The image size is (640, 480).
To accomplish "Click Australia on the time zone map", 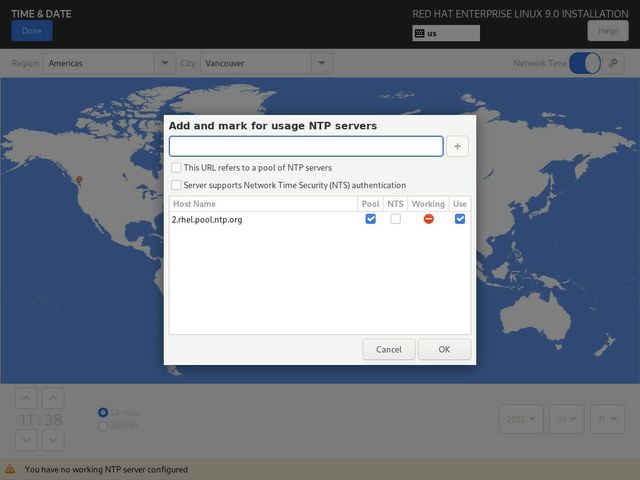I will tap(536, 316).
